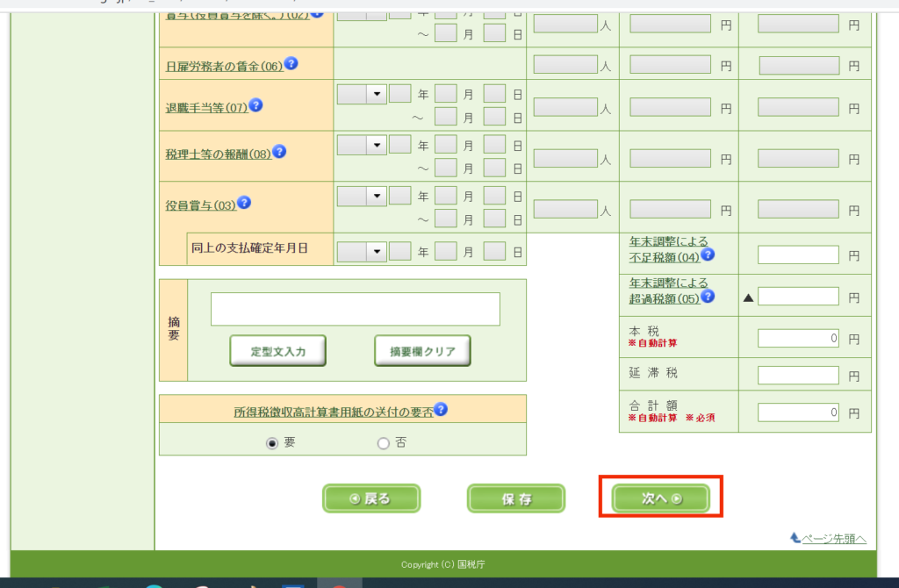Open era dropdown in 退職手当等 row
The width and height of the screenshot is (899, 588).
pos(362,94)
